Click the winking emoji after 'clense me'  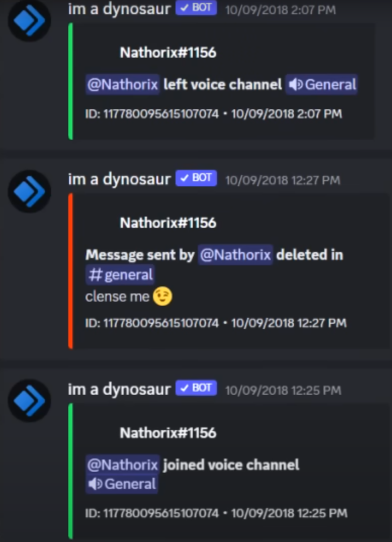162,296
